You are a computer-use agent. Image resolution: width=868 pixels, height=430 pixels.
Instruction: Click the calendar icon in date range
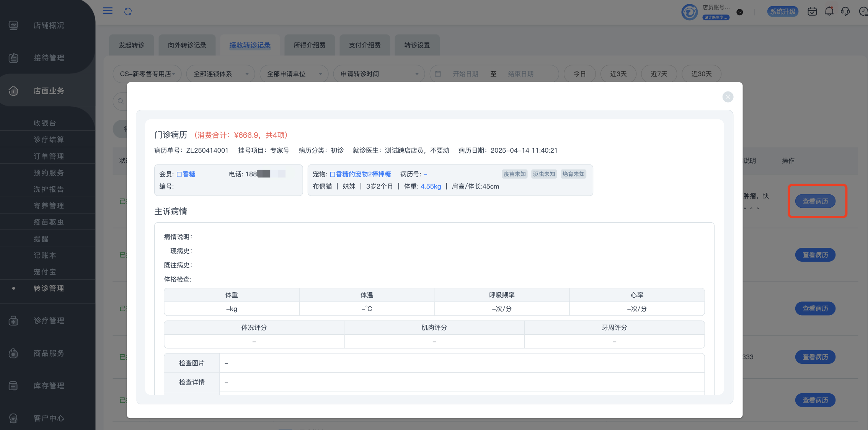click(x=438, y=74)
